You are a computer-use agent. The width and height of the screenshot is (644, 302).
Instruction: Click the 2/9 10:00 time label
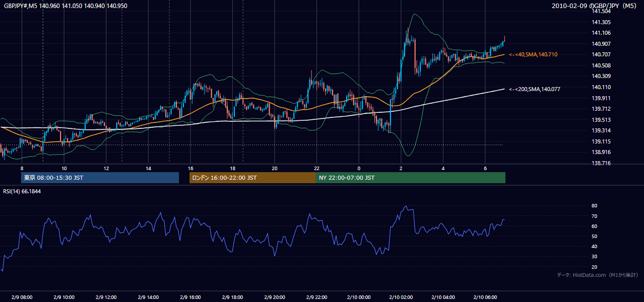[x=64, y=297]
